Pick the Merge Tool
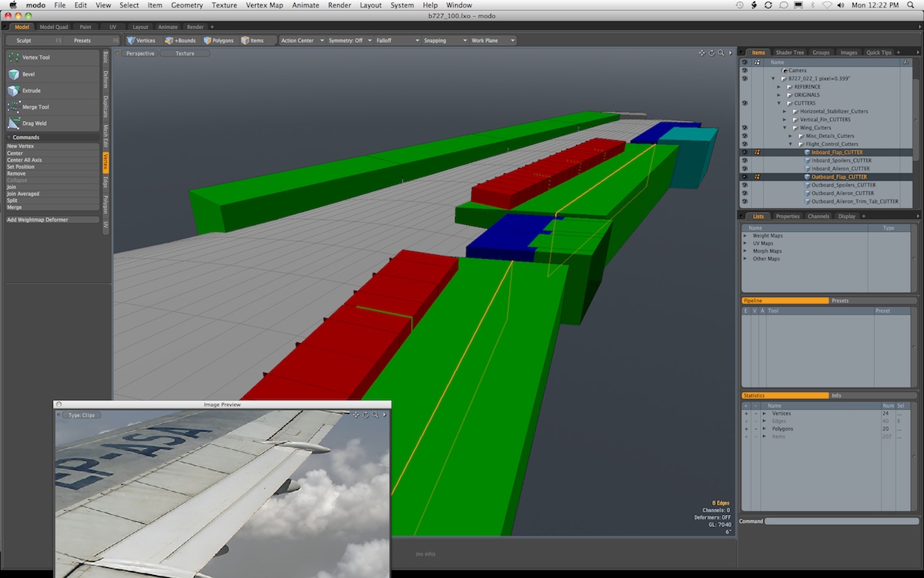The height and width of the screenshot is (578, 924). (x=35, y=107)
